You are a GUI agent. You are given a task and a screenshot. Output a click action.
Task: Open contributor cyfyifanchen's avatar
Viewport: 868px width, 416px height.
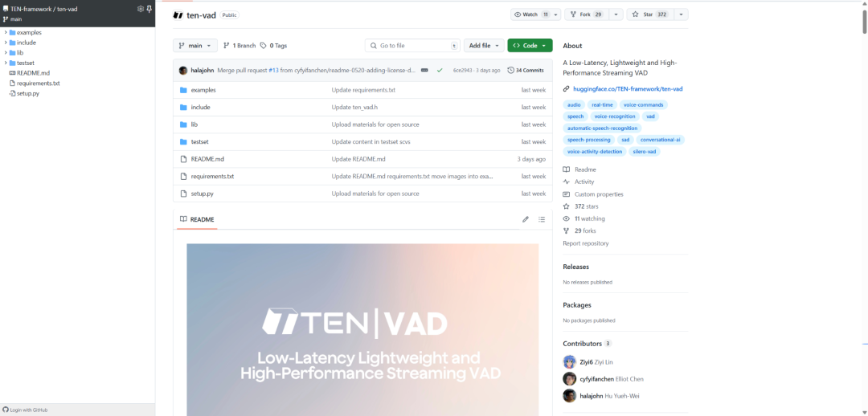(569, 379)
